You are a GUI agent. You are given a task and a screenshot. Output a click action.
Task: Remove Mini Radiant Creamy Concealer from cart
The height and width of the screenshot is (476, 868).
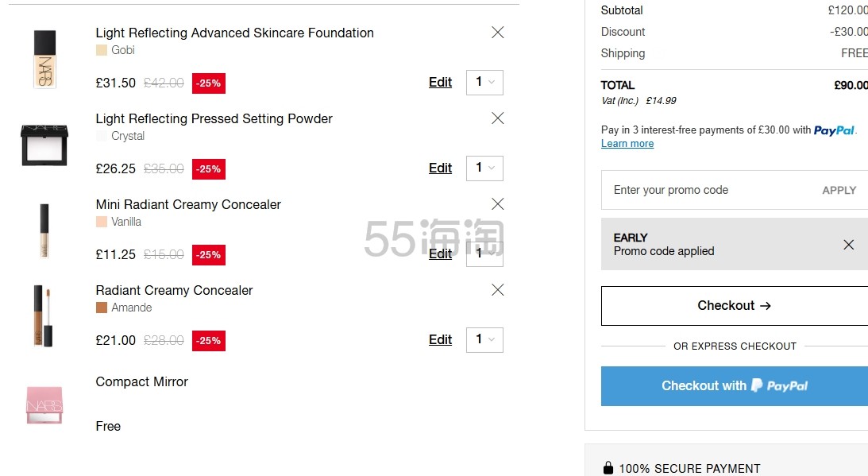(498, 204)
